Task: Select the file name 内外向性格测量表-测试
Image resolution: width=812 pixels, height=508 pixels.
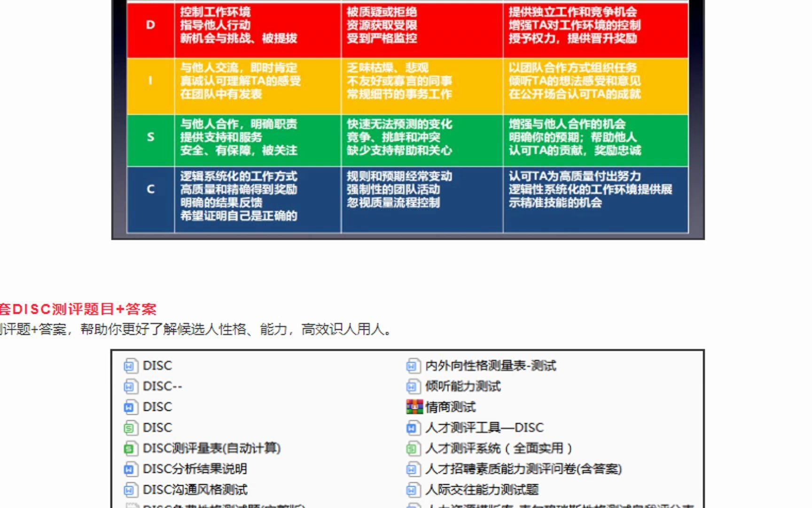Action: pyautogui.click(x=491, y=365)
